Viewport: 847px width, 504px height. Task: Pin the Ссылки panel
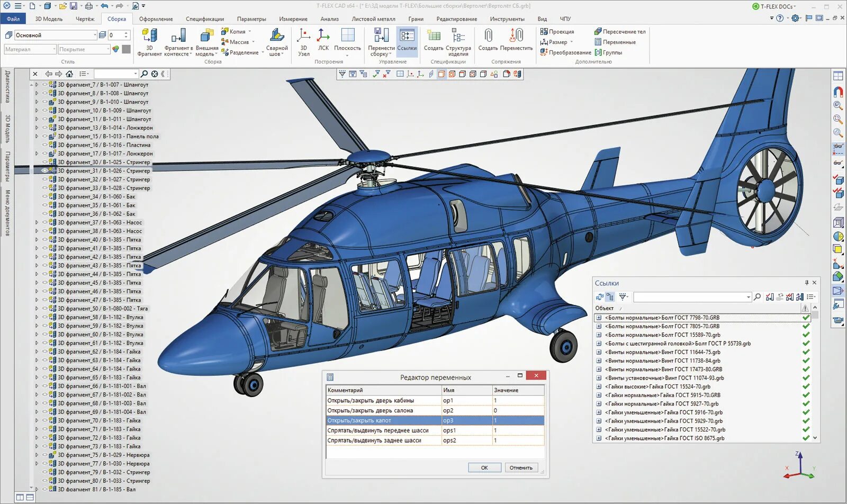coord(807,283)
